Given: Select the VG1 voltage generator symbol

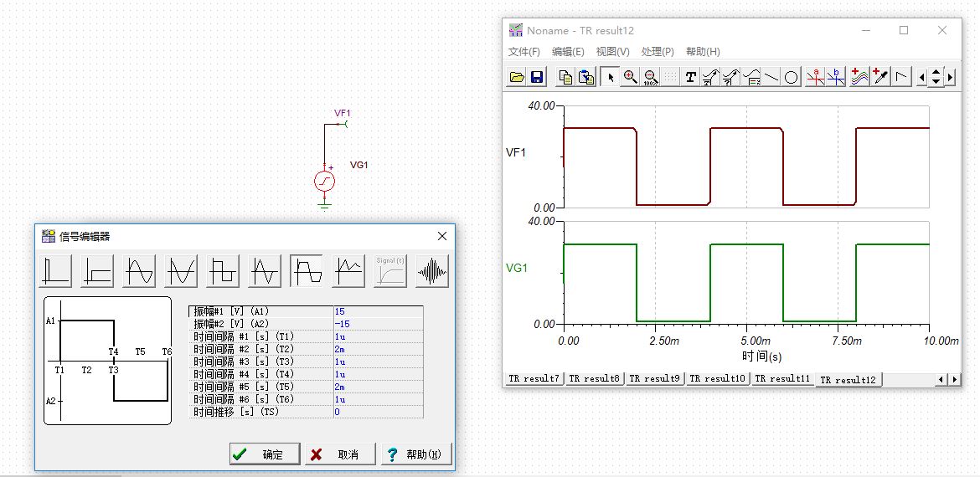Looking at the screenshot, I should 324,181.
